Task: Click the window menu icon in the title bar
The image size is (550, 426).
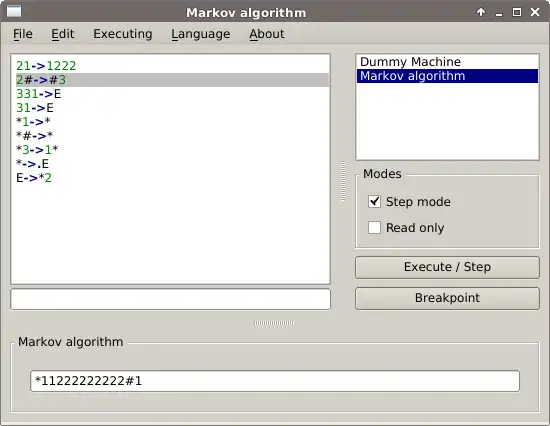Action: click(x=14, y=12)
